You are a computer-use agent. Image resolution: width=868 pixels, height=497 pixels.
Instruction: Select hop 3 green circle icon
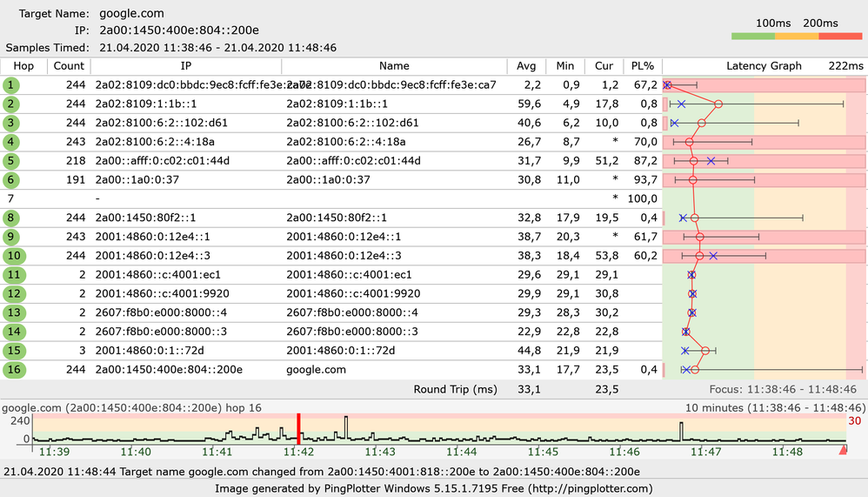point(10,123)
